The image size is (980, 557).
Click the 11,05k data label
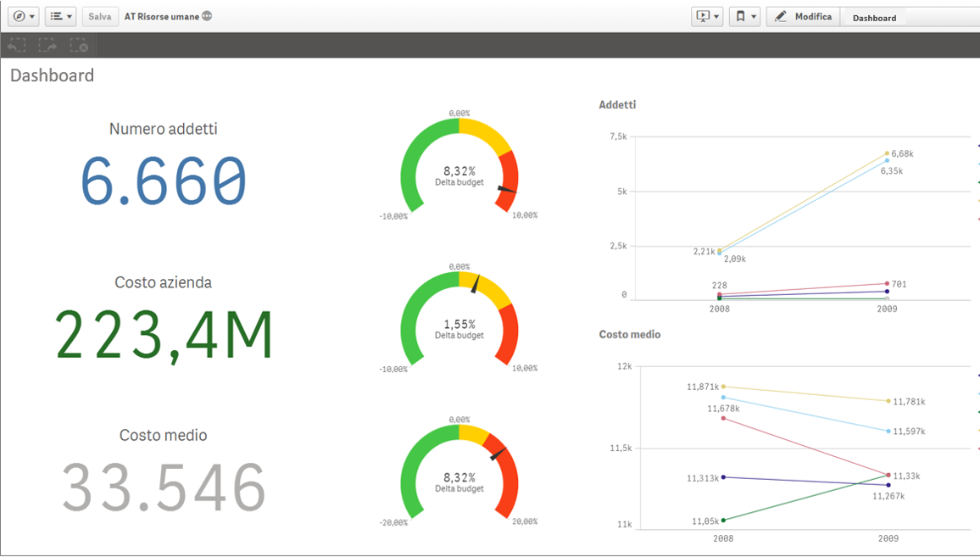(x=705, y=521)
